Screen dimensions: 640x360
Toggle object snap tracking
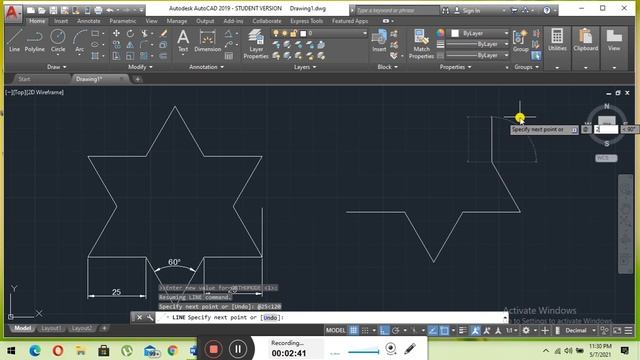click(x=433, y=331)
